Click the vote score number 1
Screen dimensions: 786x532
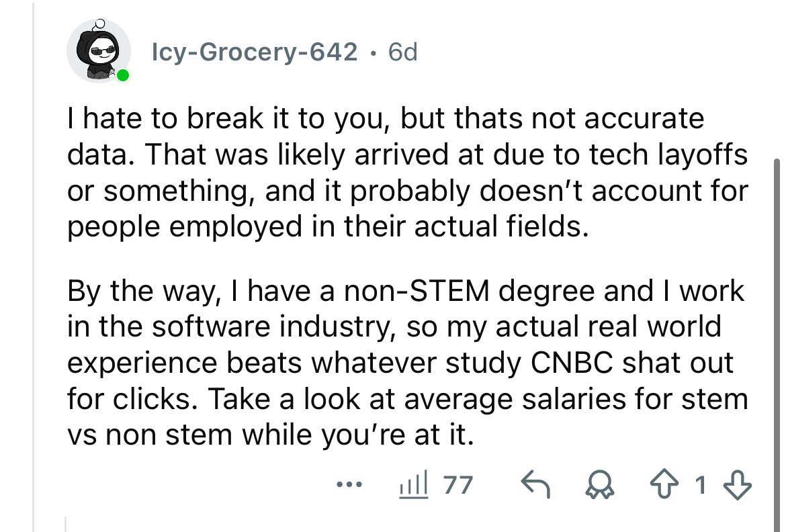point(702,484)
